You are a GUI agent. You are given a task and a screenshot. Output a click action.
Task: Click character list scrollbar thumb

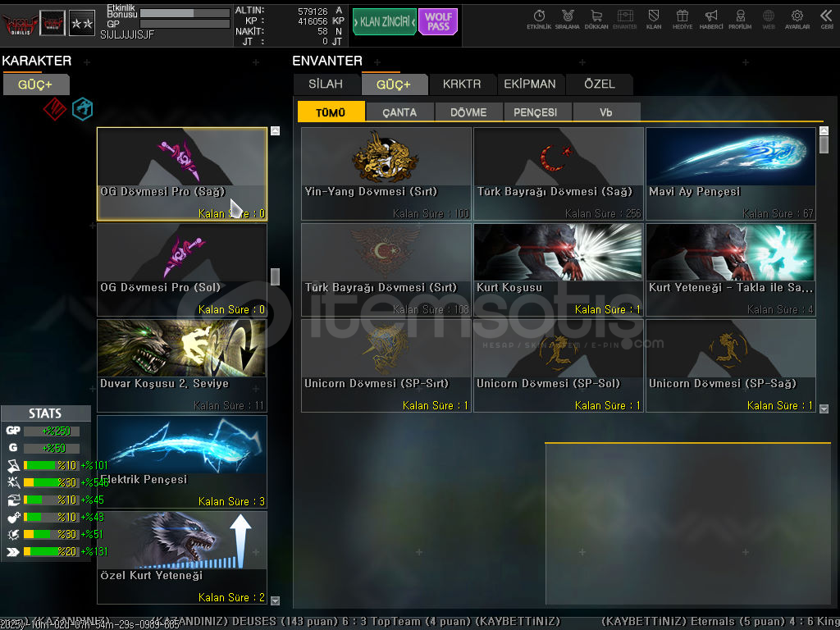coord(276,277)
